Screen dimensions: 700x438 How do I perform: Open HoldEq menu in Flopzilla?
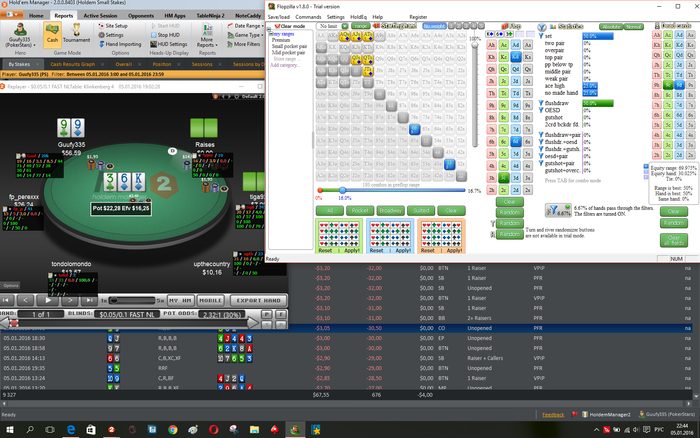coord(358,17)
